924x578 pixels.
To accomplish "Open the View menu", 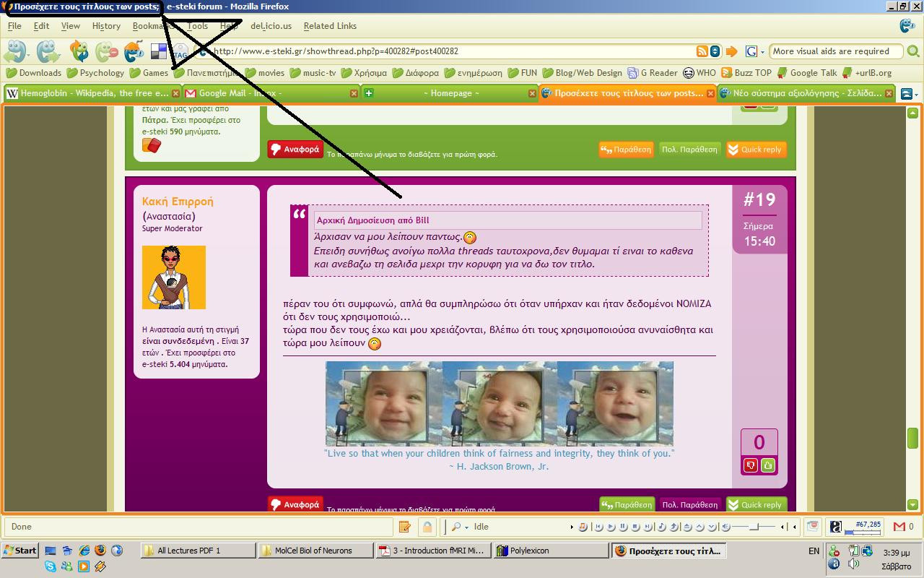I will click(71, 26).
